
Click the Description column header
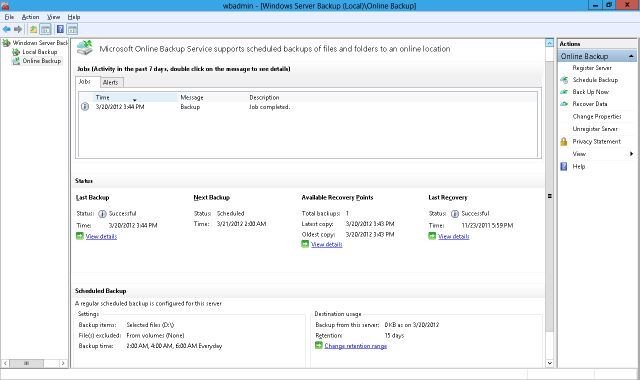[264, 98]
